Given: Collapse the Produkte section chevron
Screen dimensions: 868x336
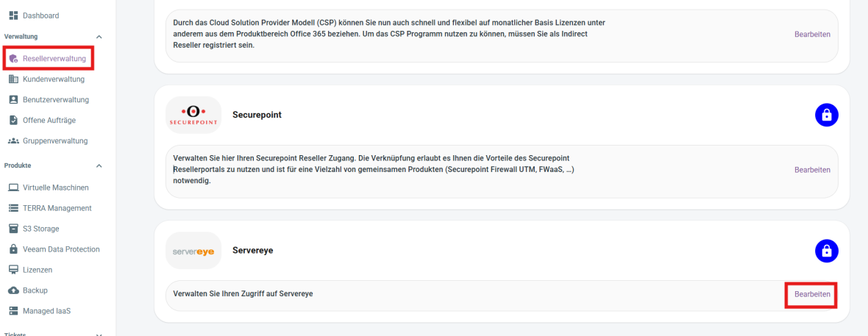Looking at the screenshot, I should pos(99,165).
